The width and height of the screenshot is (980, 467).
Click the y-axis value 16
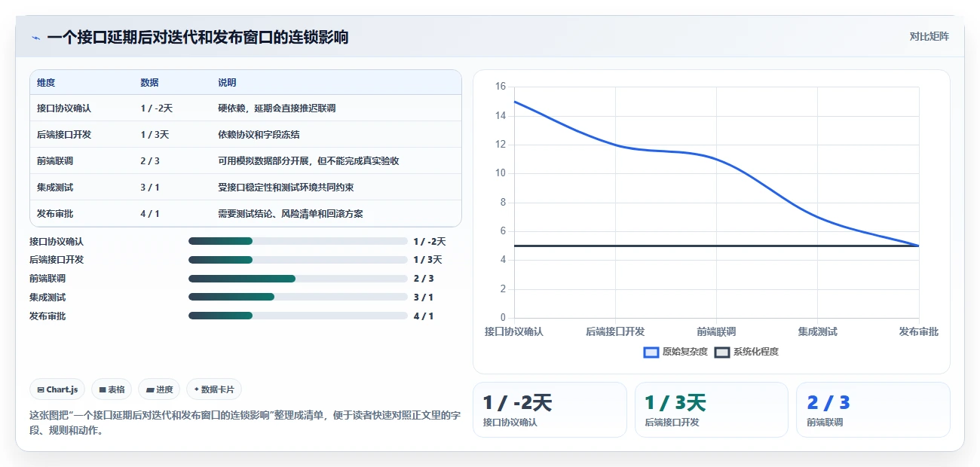coord(501,87)
